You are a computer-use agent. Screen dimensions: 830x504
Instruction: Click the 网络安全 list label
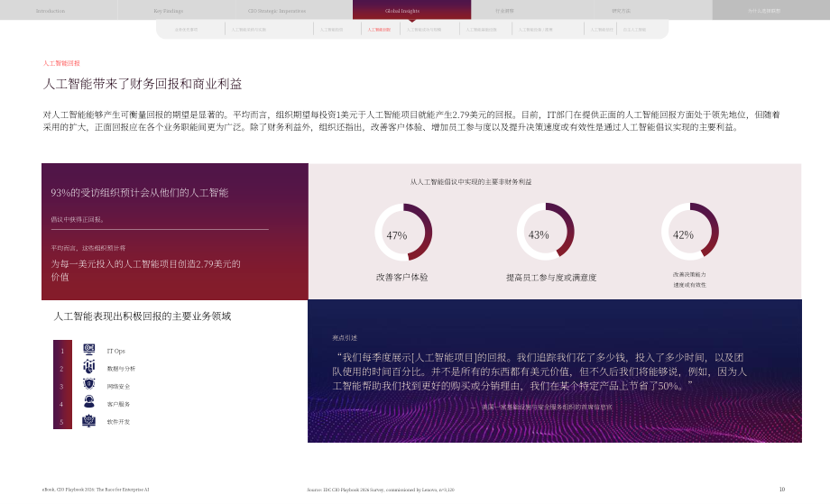(x=118, y=387)
